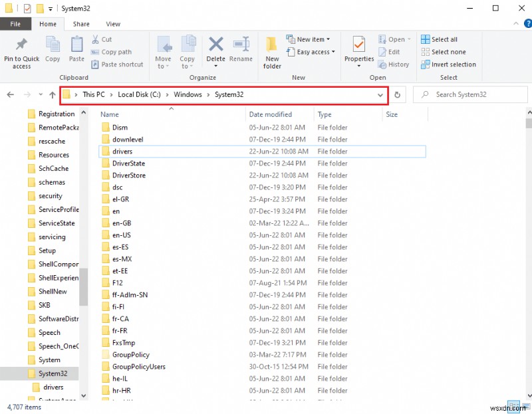Expand Properties options arrow
The height and width of the screenshot is (414, 532).
(359, 66)
